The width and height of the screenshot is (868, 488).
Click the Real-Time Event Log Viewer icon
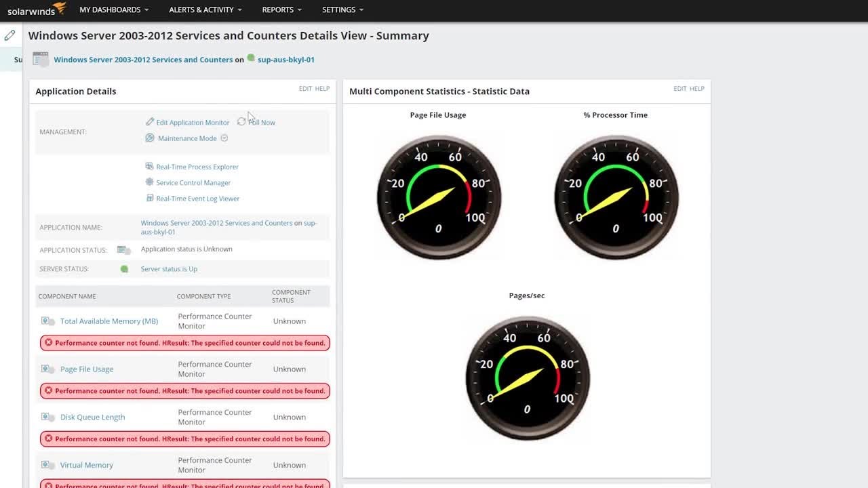tap(150, 198)
